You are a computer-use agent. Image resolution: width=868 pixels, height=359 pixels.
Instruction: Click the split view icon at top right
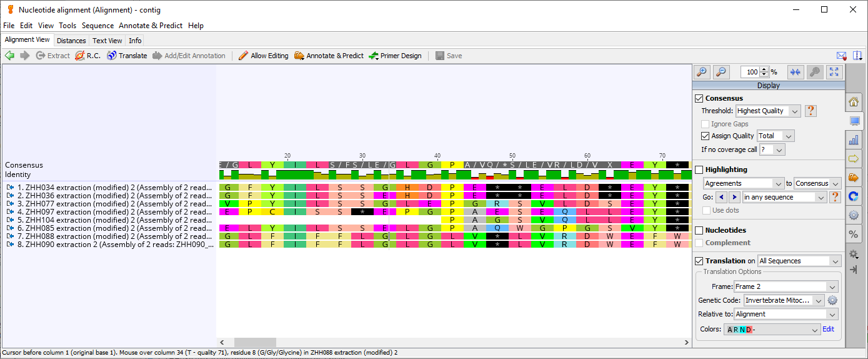857,56
